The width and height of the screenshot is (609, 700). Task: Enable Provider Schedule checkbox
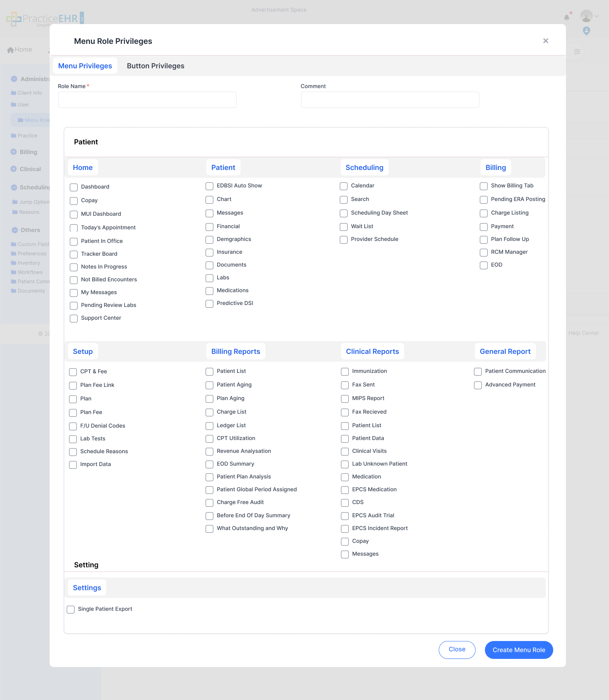tap(344, 240)
